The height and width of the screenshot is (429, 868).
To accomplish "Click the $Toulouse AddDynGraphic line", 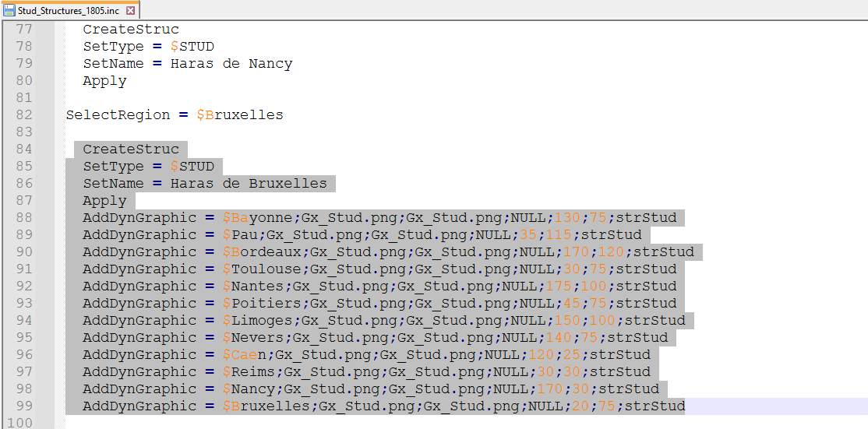I will click(379, 269).
